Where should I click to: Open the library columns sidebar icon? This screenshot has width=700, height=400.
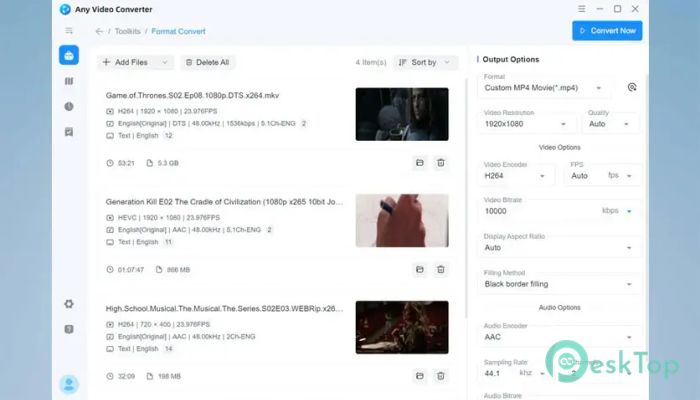tap(69, 81)
